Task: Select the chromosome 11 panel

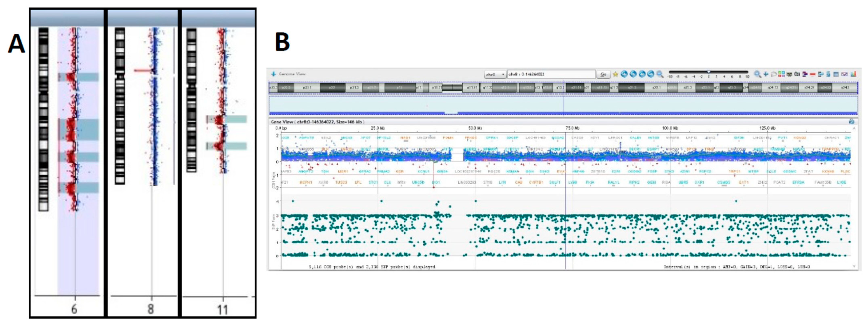Action: coord(218,162)
